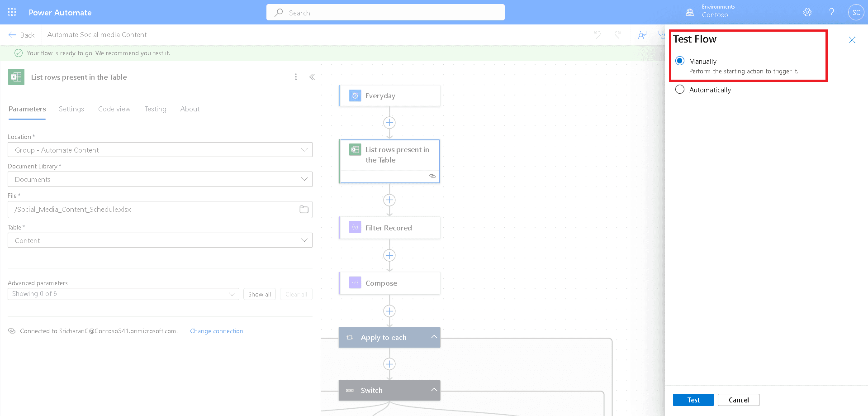Open the three-dot menu for List rows action
The image size is (868, 416).
(296, 77)
